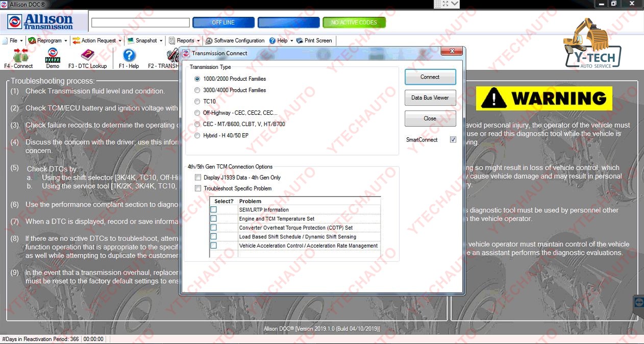Enable Display J1939 Data - 4th Gen Only
The image size is (644, 344).
click(198, 177)
